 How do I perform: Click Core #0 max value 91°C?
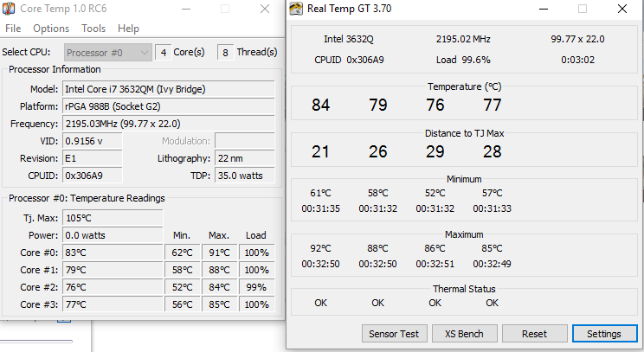(x=219, y=253)
